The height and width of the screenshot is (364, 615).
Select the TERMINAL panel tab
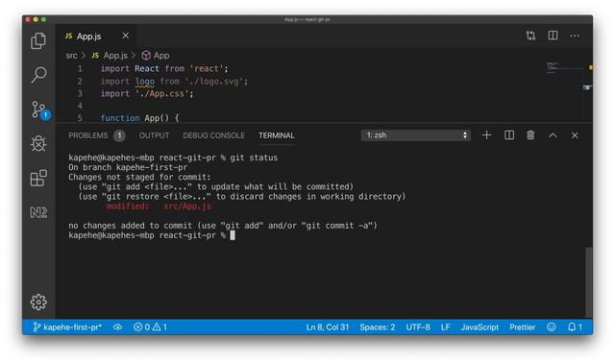(x=276, y=135)
